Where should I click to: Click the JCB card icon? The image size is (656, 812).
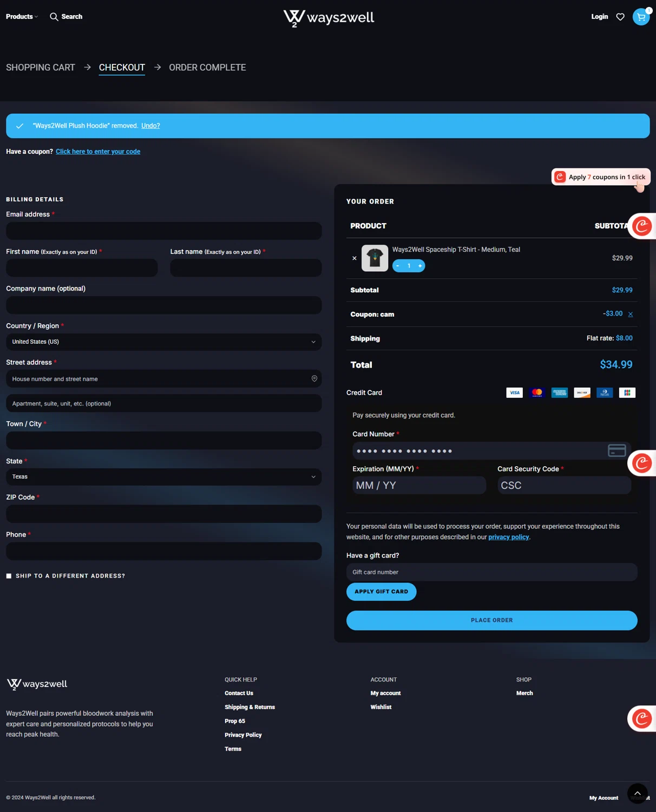pos(627,392)
